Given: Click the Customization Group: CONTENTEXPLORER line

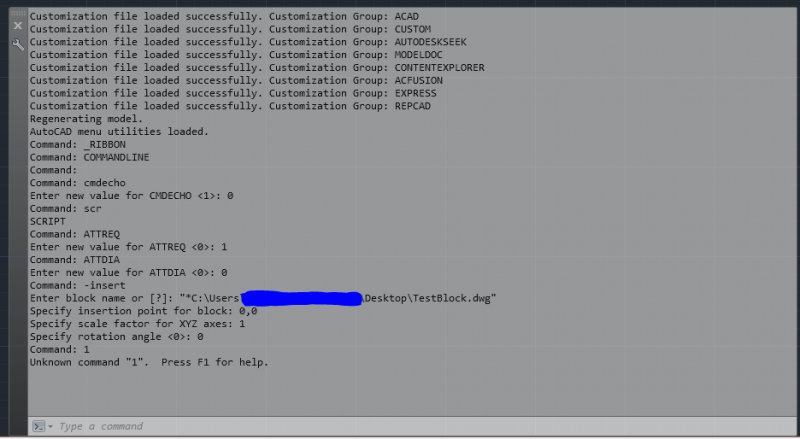Looking at the screenshot, I should 257,67.
